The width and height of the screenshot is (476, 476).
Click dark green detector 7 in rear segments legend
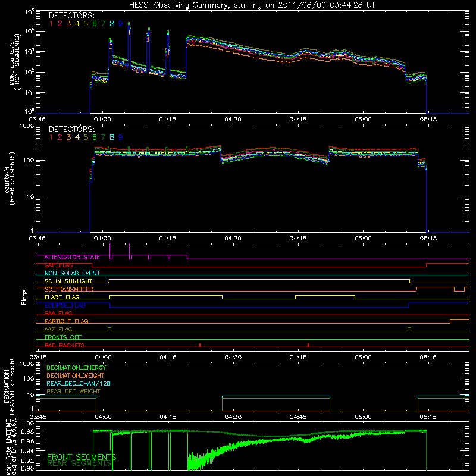(x=103, y=137)
